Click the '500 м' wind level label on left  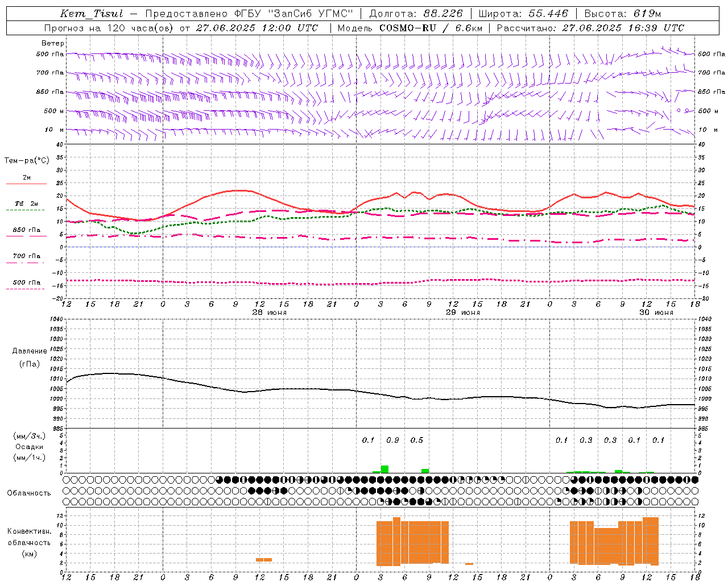(54, 111)
